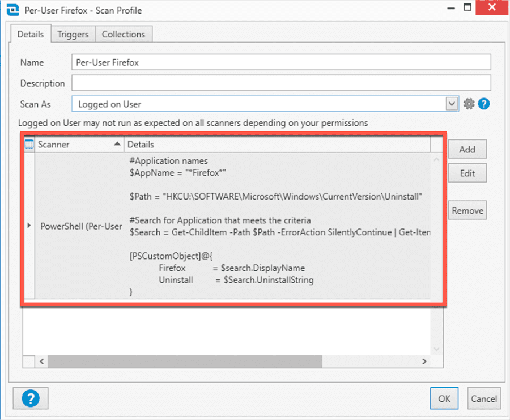Click vertical scrollbar up arrow
Viewport: 510px width, 420px height.
[x=436, y=159]
